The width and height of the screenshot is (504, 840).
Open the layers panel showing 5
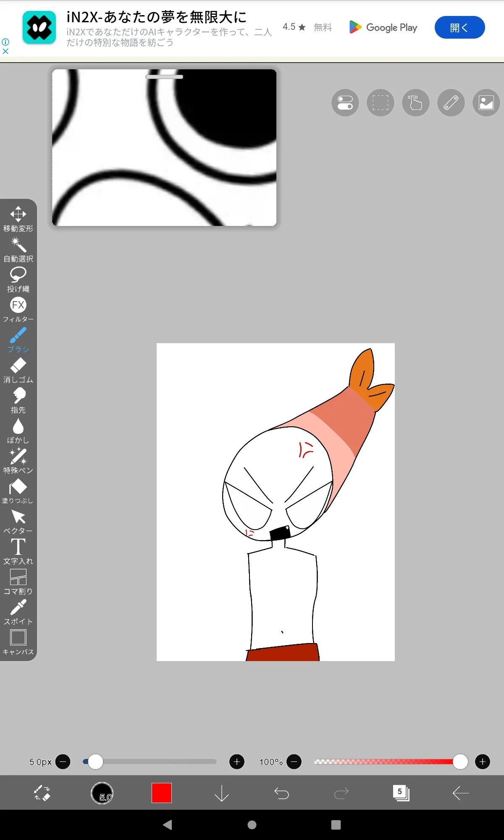point(401,793)
